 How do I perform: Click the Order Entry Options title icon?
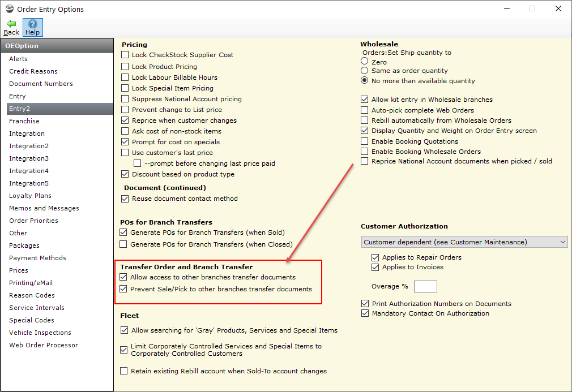[x=10, y=8]
